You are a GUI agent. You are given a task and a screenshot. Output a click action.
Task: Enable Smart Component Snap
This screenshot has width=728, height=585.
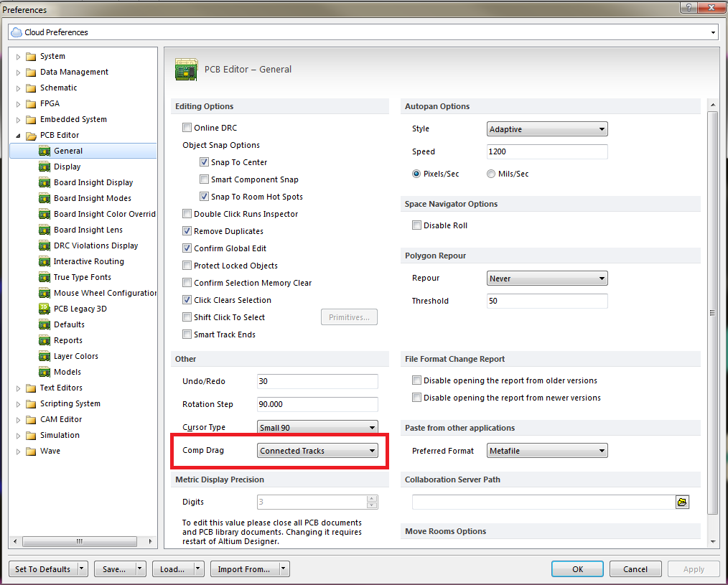click(204, 179)
